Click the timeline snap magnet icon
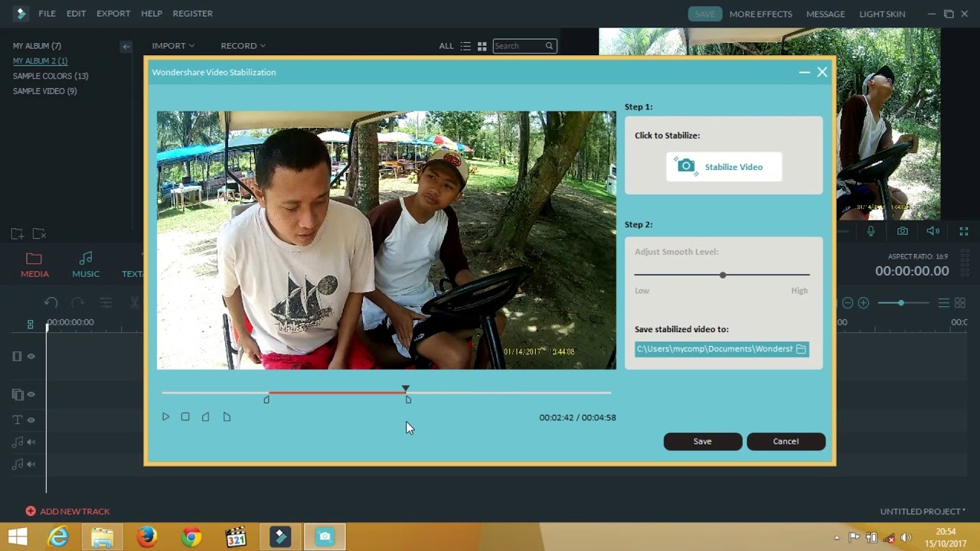980x551 pixels. point(31,324)
